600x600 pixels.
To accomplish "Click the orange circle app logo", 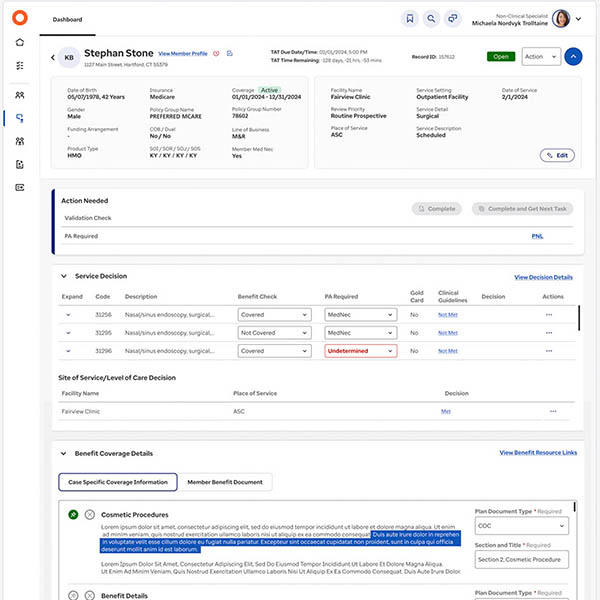I will point(19,18).
